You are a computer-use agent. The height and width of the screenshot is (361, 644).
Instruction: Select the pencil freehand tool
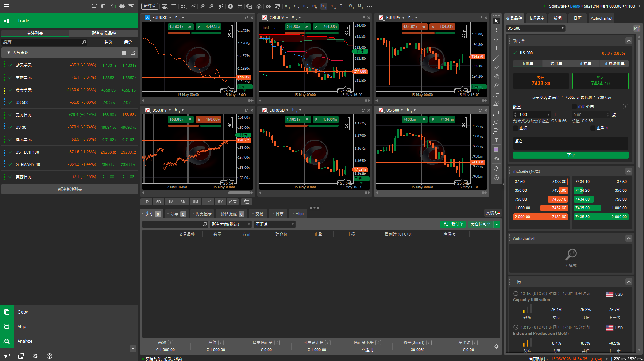click(496, 67)
